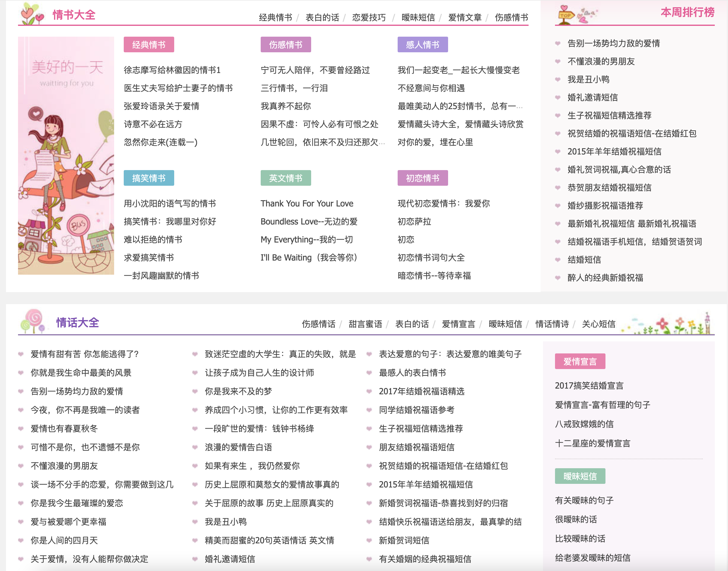728x571 pixels.
Task: Open 给老婆发暧昧的短信 sidebar link
Action: pos(592,558)
